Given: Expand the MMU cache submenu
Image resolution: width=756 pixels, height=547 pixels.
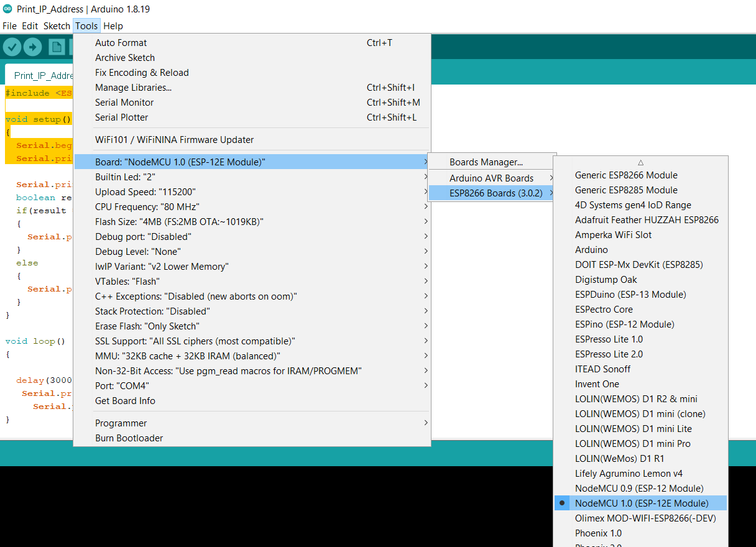Looking at the screenshot, I should tap(252, 356).
